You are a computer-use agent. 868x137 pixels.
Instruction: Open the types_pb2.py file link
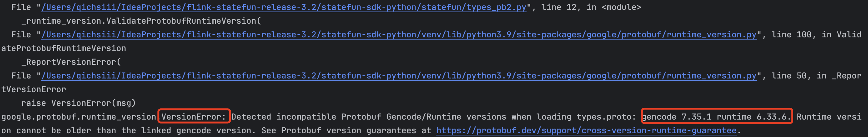284,7
